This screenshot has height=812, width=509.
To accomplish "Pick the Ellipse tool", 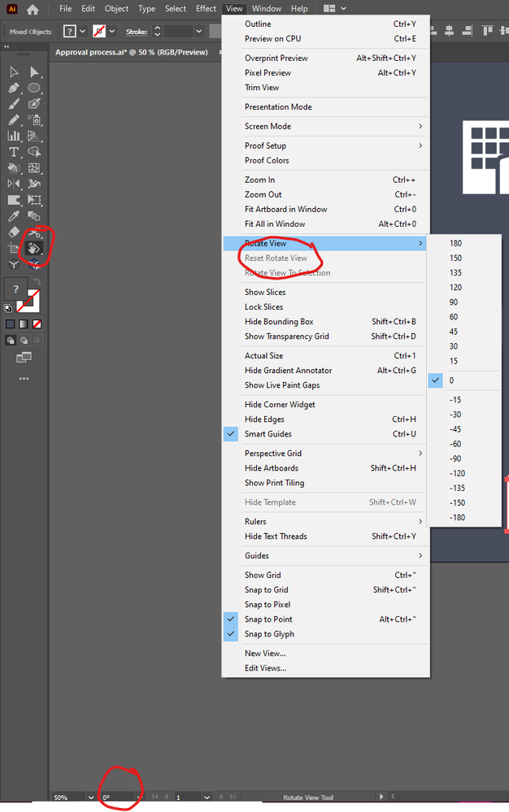I will [x=34, y=88].
